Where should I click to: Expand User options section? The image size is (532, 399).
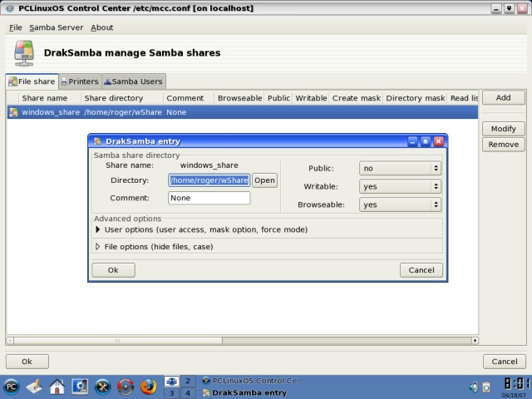pos(98,229)
